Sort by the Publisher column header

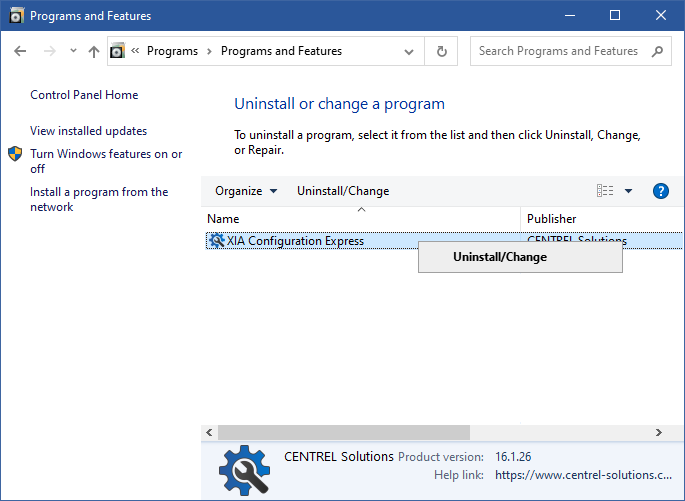pos(602,218)
